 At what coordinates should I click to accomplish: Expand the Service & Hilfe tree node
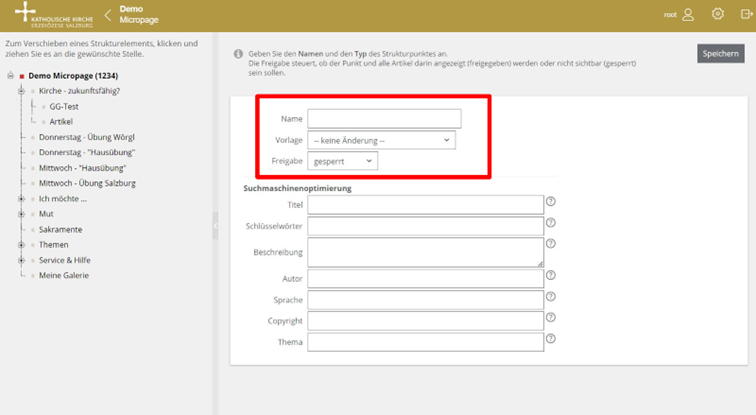click(x=20, y=260)
